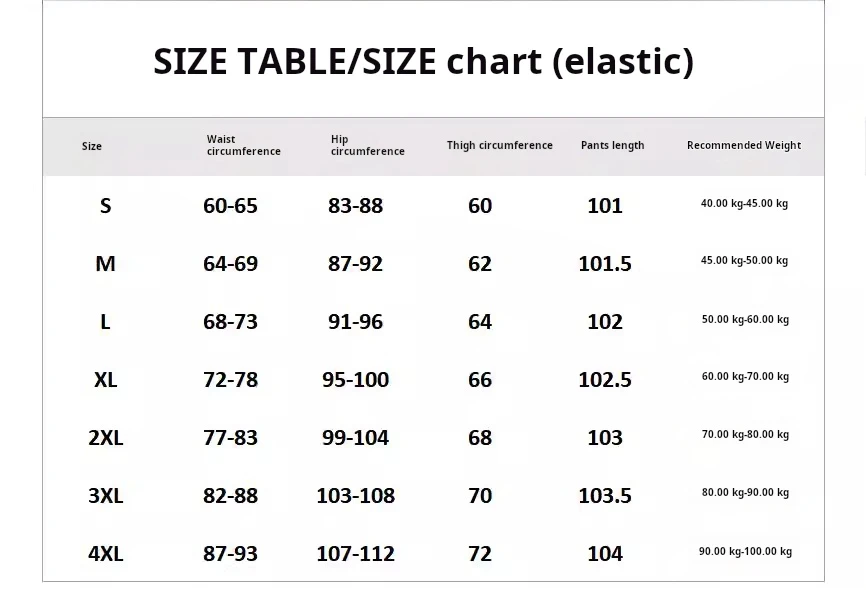The height and width of the screenshot is (590, 866).
Task: Click the XL size row label
Action: [x=105, y=380]
